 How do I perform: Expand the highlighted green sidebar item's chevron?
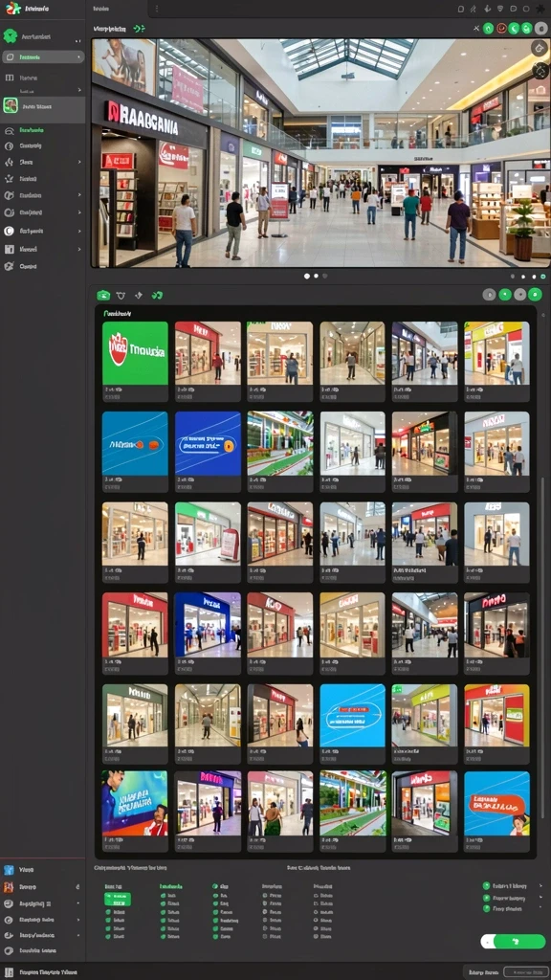(79, 56)
